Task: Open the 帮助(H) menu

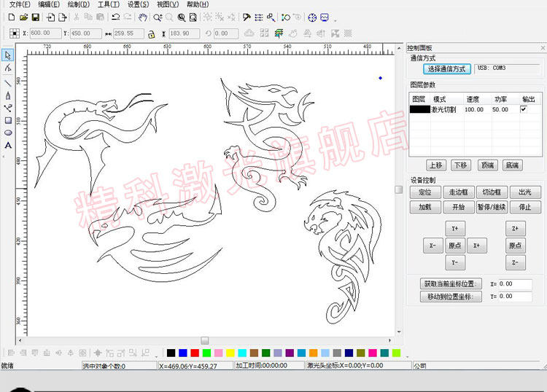Action: [198, 4]
